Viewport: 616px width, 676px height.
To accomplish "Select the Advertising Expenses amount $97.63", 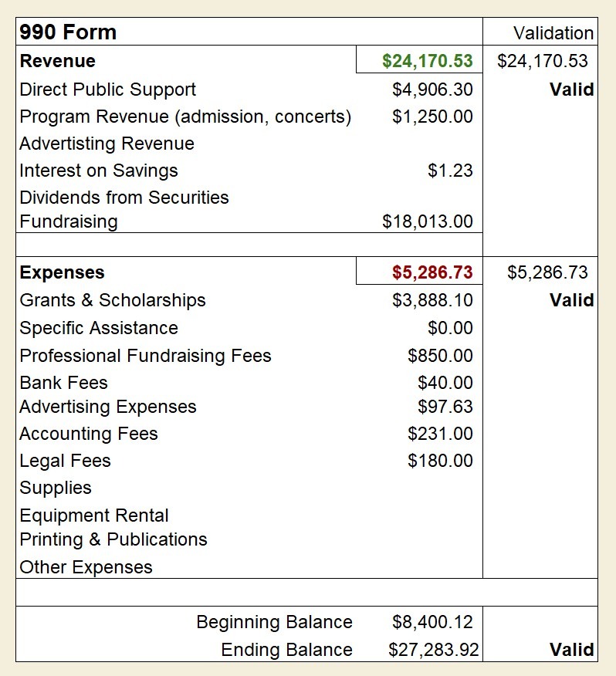I will click(445, 407).
